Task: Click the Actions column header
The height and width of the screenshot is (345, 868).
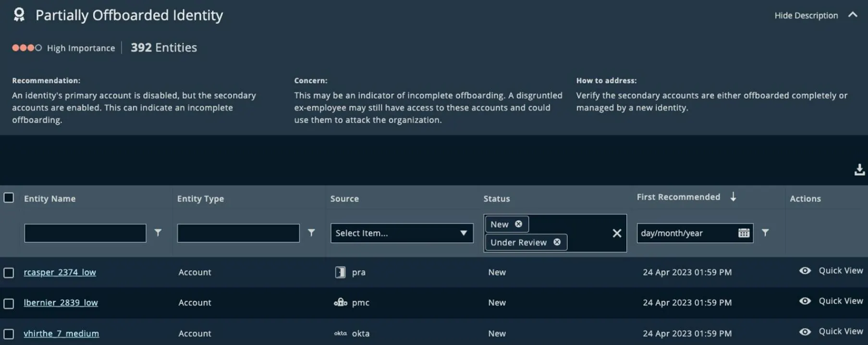Action: coord(805,198)
